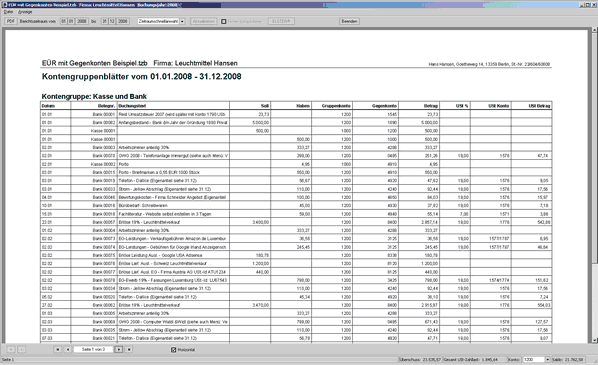Screen dimensions: 598x365
Task: Click the title 'Kontengruppenblätter vom 01.01.2008 - 31.12.2008'
Action: click(x=141, y=76)
